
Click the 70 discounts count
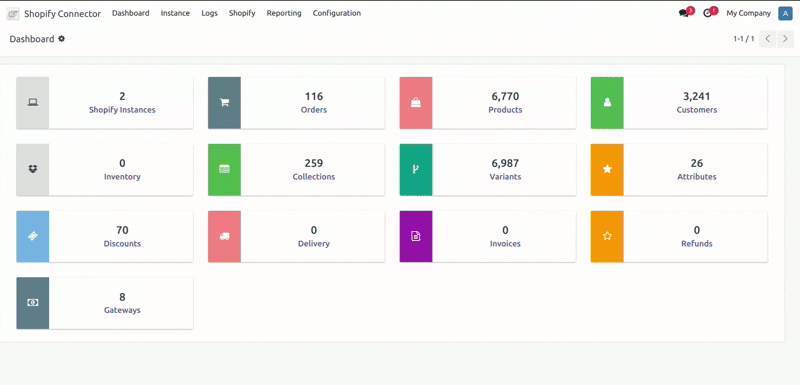[x=122, y=230]
